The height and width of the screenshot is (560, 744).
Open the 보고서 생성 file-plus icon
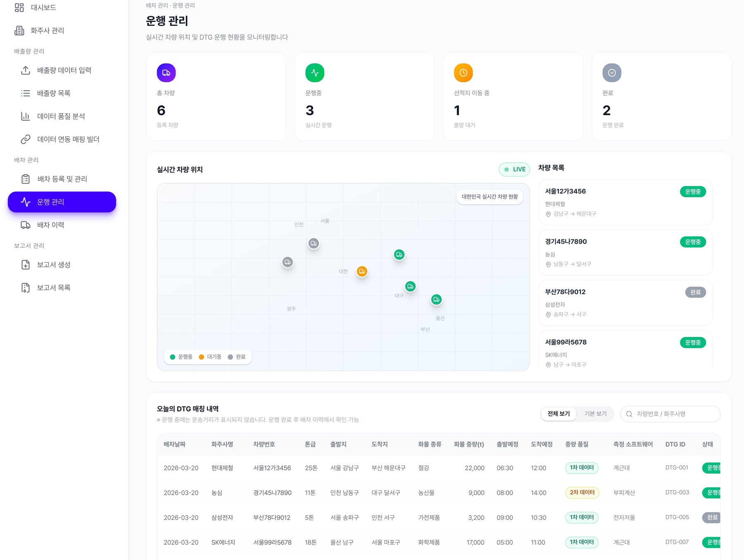(26, 265)
